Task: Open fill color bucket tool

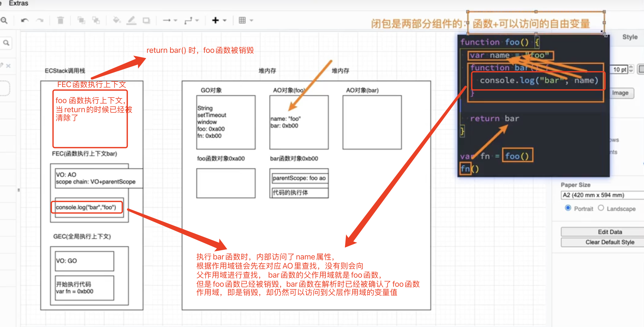Action: coord(117,20)
